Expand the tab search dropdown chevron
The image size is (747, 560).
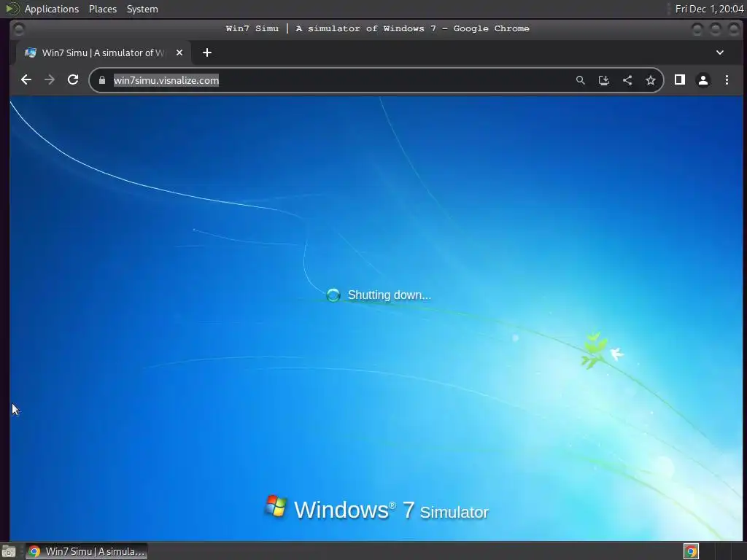pyautogui.click(x=720, y=52)
